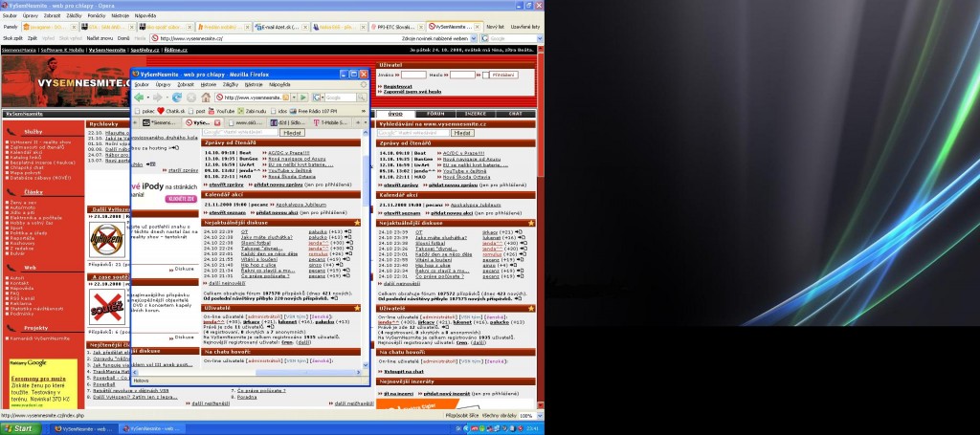Open Opera Záložky menu
Image resolution: width=980 pixels, height=435 pixels.
click(75, 15)
